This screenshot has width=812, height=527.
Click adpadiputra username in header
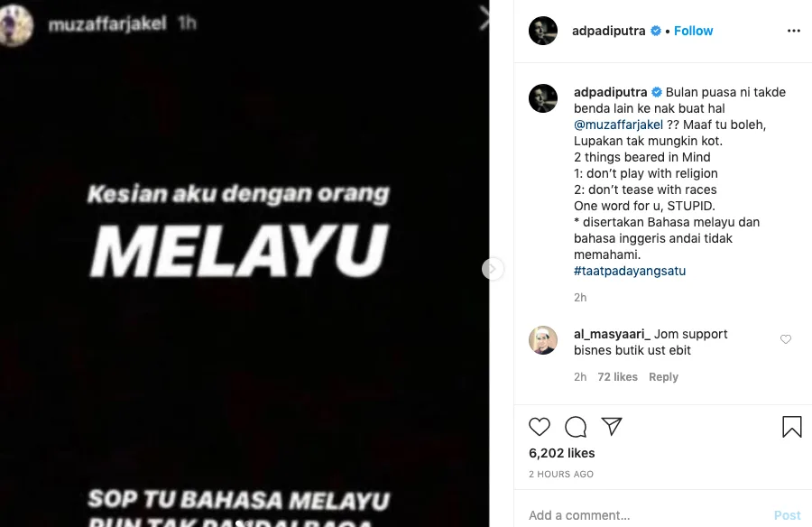(608, 31)
